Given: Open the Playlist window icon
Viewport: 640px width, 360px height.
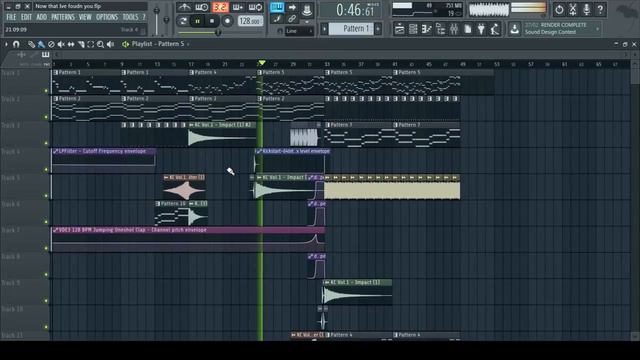Looking at the screenshot, I should coord(400,29).
